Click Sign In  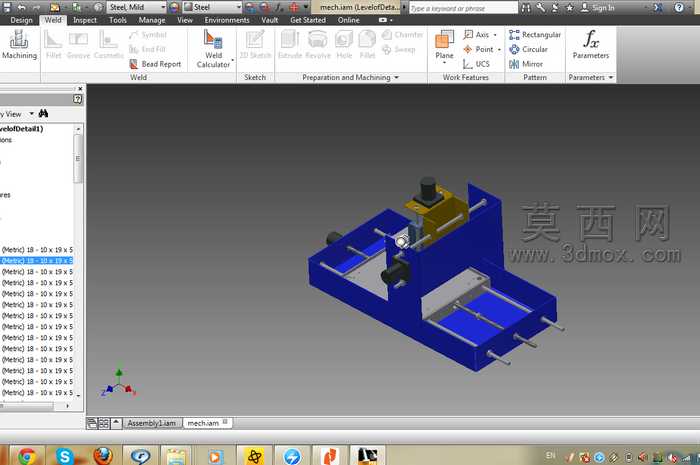597,8
